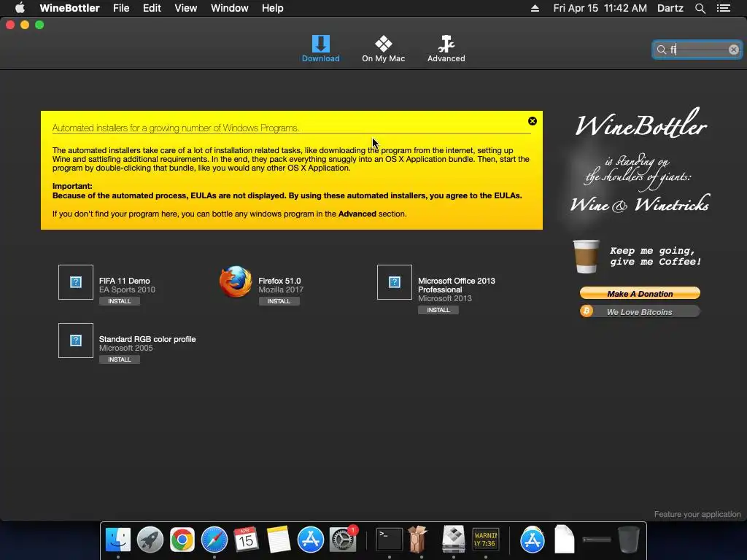
Task: Open Terminal from the Dock
Action: (390, 540)
